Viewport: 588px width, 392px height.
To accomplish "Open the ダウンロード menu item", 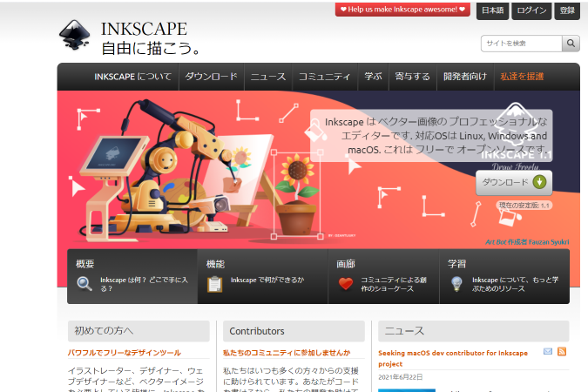I will (211, 77).
